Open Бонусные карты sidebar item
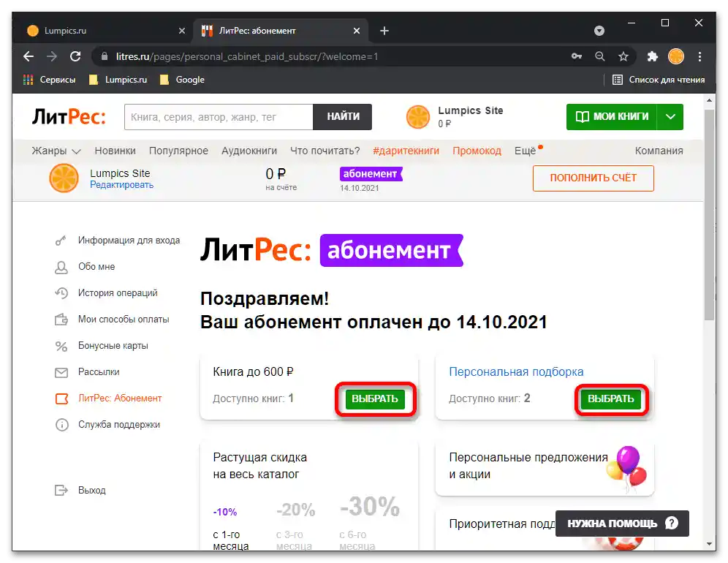This screenshot has height=563, width=728. 102,346
